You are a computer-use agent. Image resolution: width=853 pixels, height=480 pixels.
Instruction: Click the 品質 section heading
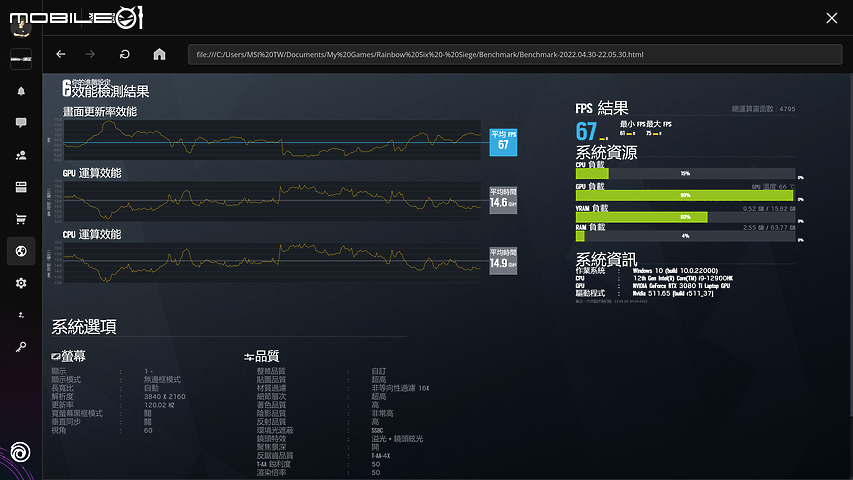(x=267, y=356)
